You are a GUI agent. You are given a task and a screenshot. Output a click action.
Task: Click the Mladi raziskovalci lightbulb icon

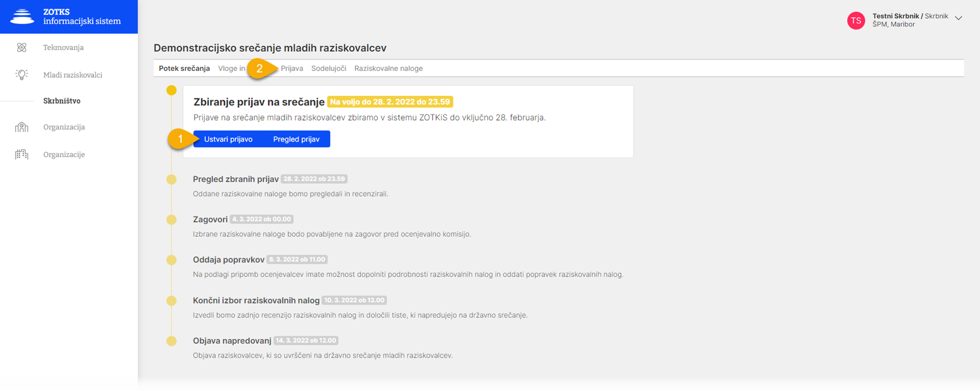[21, 75]
